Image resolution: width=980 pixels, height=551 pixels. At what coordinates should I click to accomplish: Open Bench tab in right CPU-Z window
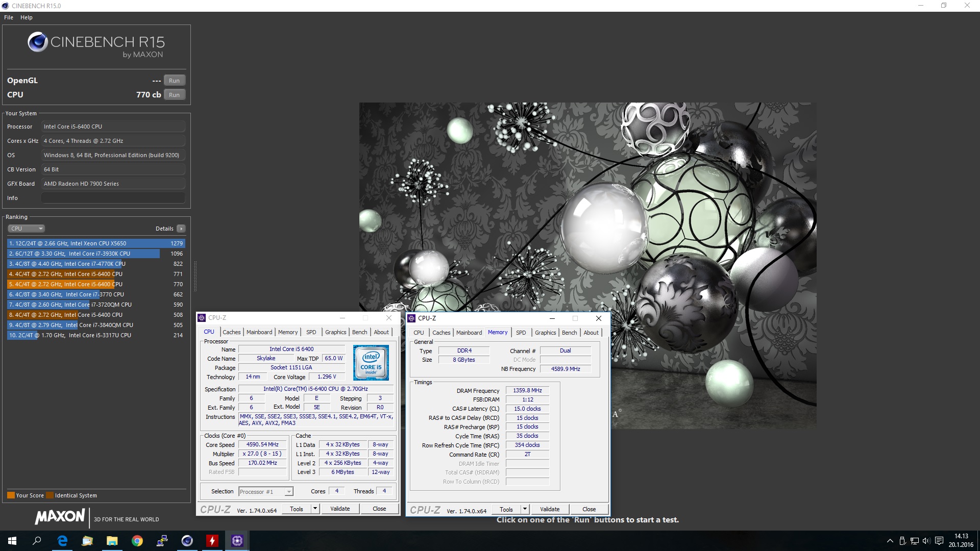coord(570,333)
